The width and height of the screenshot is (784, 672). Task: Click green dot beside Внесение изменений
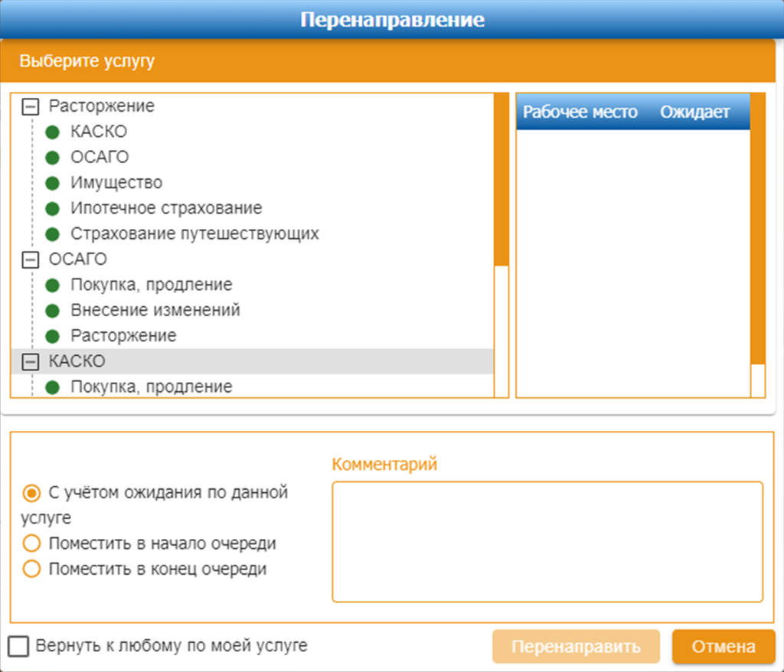coord(53,311)
